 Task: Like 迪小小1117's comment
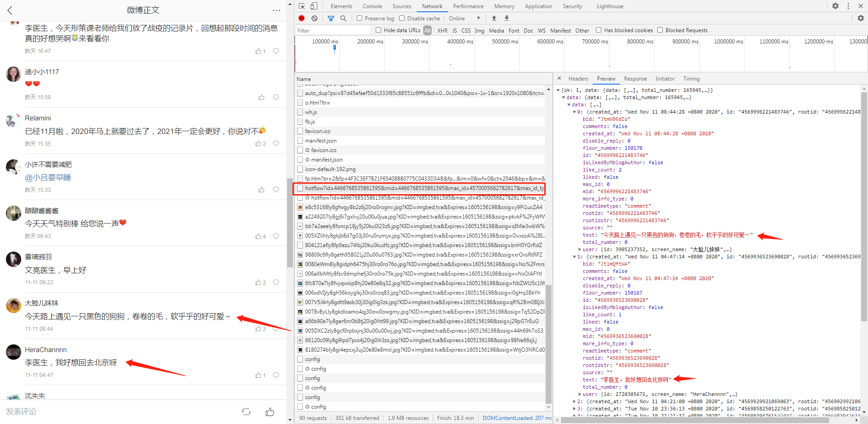click(261, 97)
